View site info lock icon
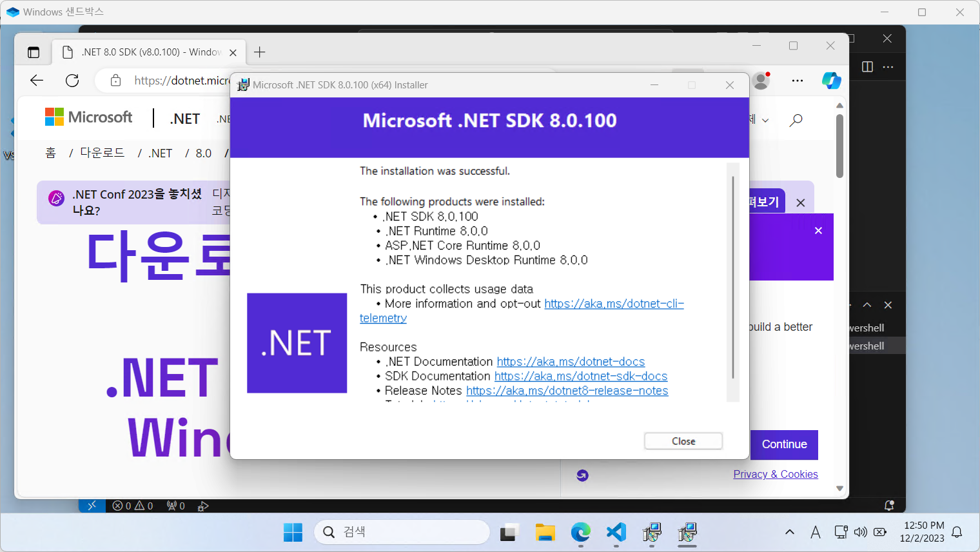 tap(115, 81)
